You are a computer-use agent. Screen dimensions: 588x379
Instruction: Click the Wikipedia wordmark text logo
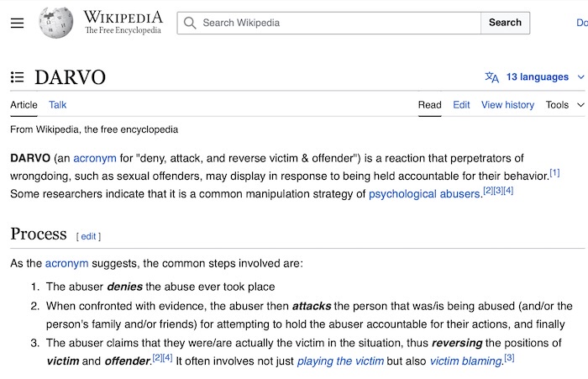(x=123, y=23)
